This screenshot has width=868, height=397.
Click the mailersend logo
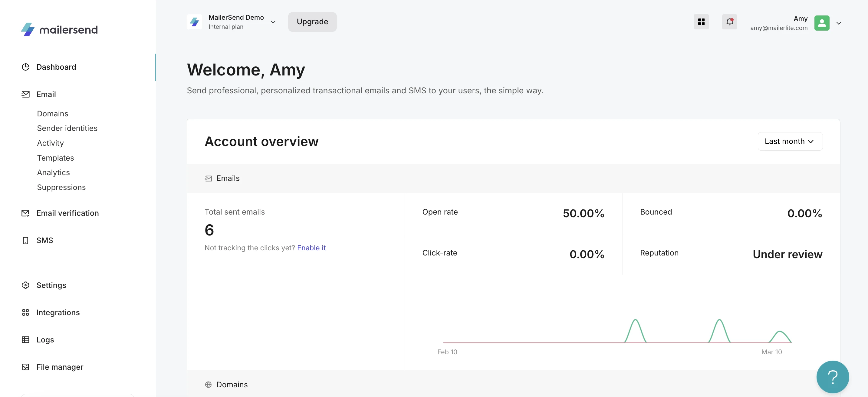point(59,30)
